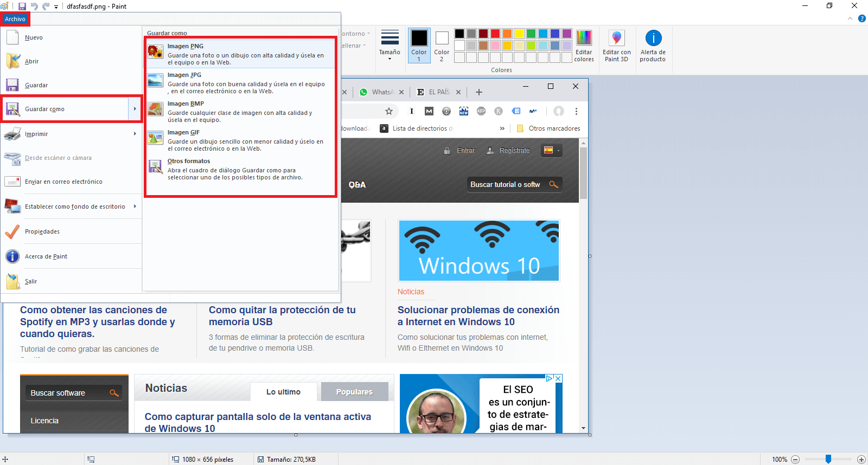This screenshot has height=465, width=868.
Task: Close the WhatsApp browser tab
Action: click(x=401, y=92)
